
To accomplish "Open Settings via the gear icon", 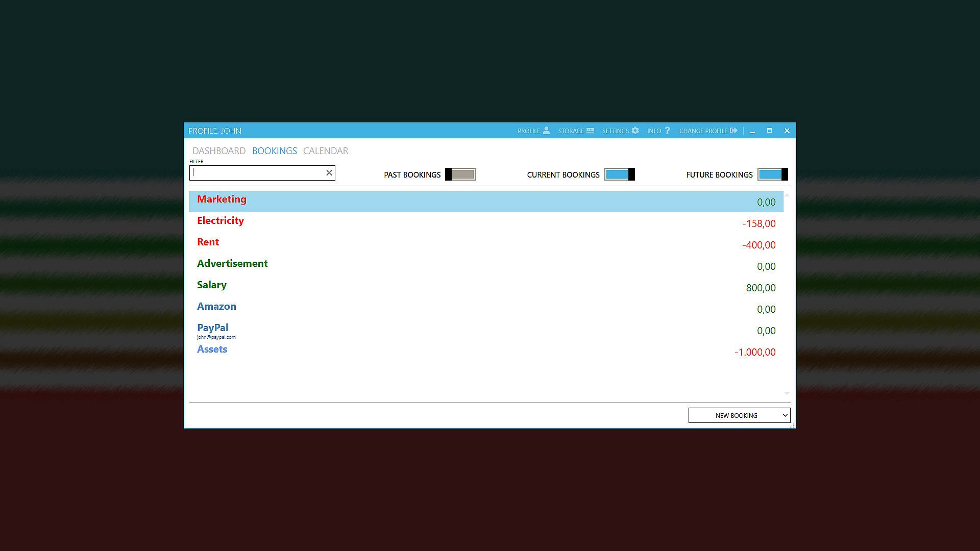I will [635, 131].
